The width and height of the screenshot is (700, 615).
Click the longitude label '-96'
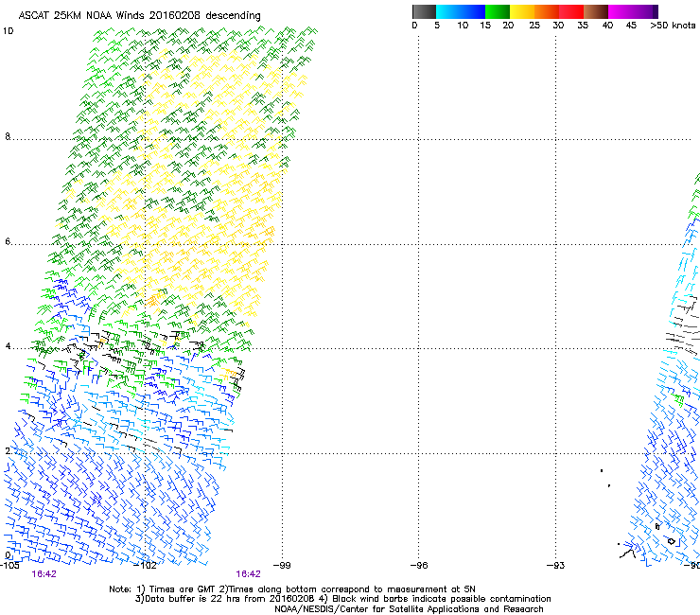pyautogui.click(x=419, y=566)
